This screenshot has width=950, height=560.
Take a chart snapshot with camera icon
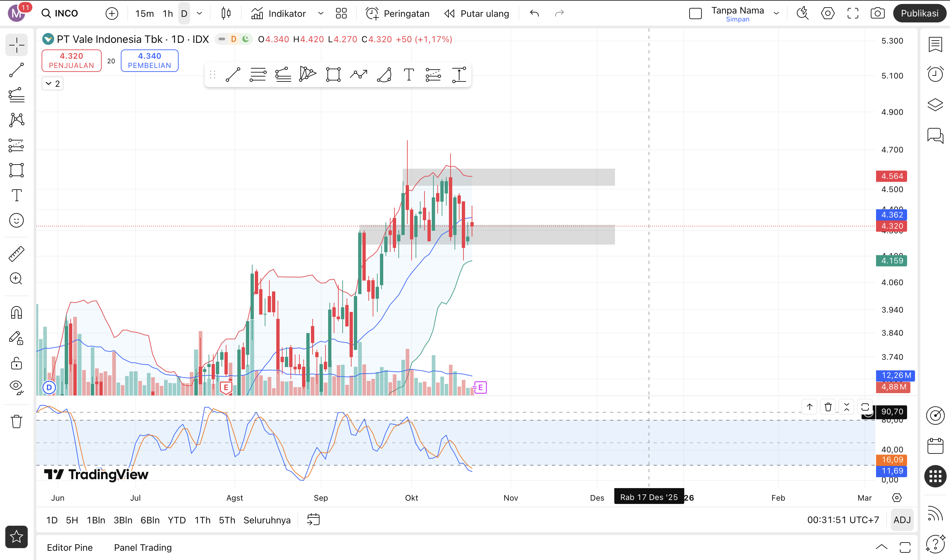click(877, 14)
